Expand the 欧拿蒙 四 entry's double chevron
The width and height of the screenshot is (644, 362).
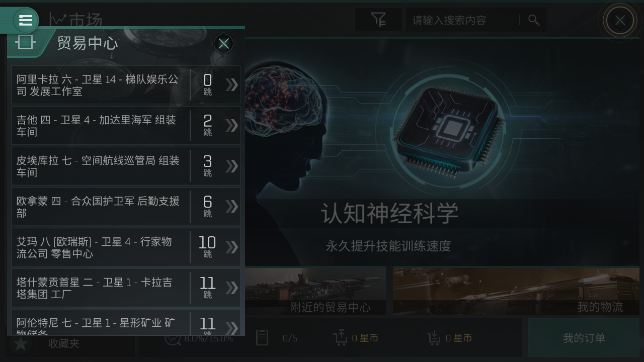tap(231, 207)
